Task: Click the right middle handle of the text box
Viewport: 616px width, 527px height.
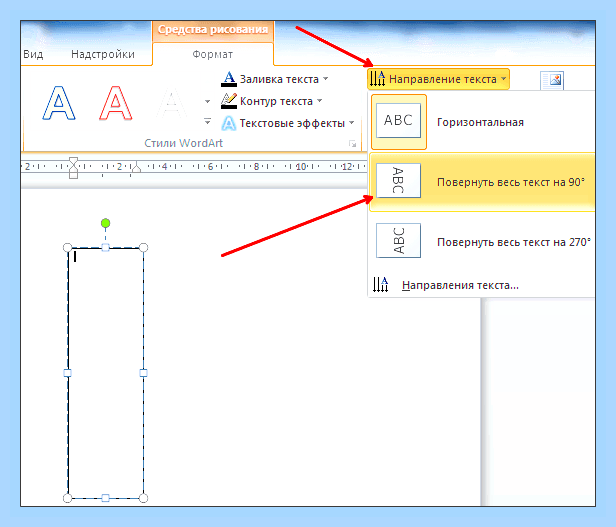Action: [x=143, y=373]
